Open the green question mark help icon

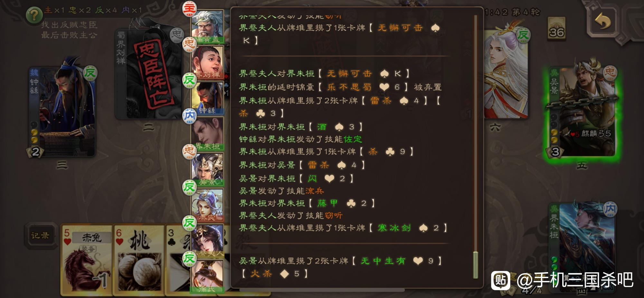click(x=34, y=15)
